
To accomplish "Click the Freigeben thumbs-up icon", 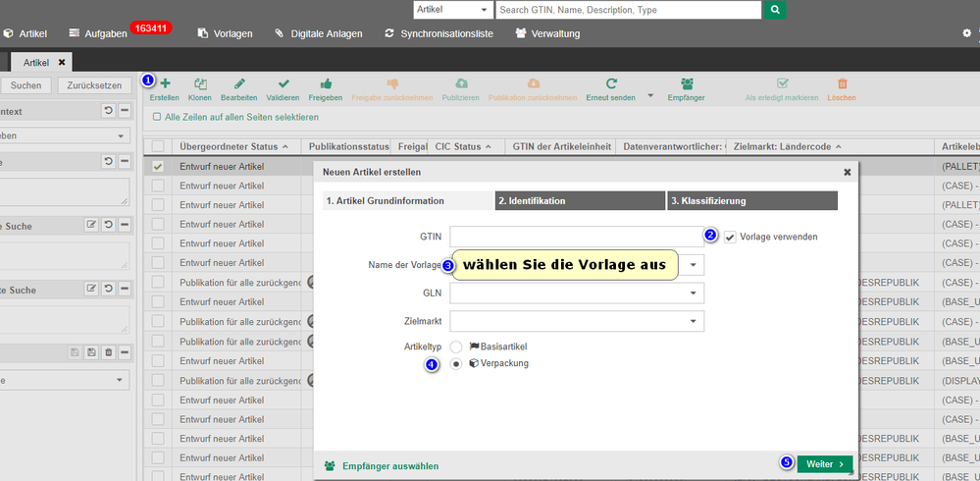I will [x=325, y=83].
